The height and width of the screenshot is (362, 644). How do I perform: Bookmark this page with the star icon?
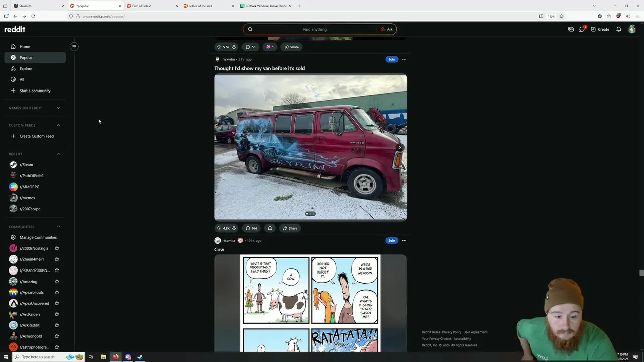[x=561, y=16]
